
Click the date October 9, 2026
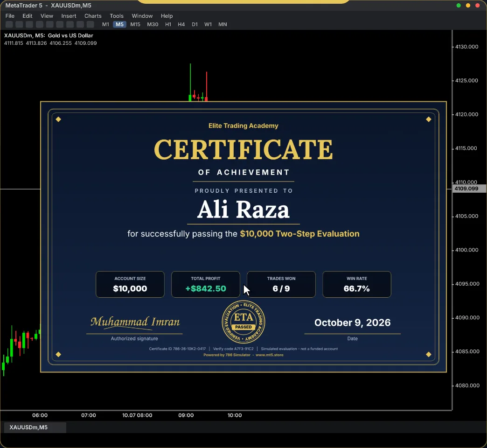pos(353,322)
